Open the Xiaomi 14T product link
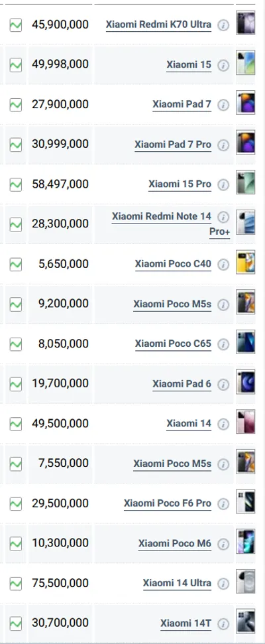Image resolution: width=265 pixels, height=644 pixels. (185, 623)
